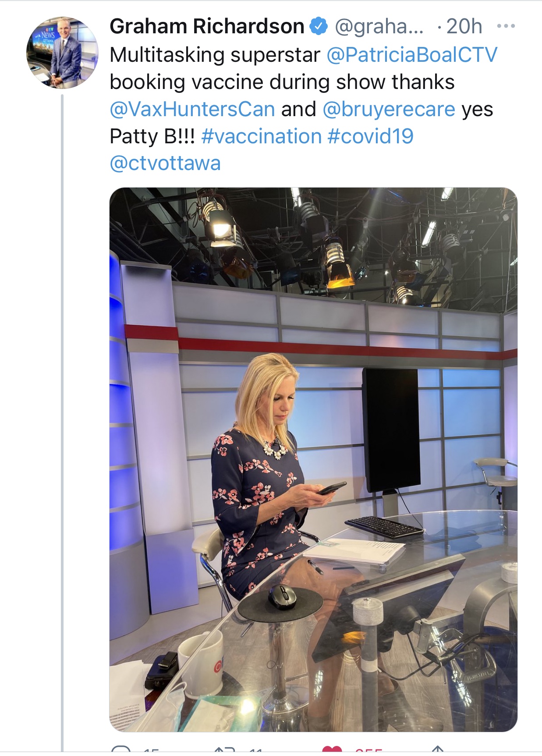Image resolution: width=542 pixels, height=756 pixels.
Task: Open the @VaxHuntersCan mention
Action: pos(192,109)
